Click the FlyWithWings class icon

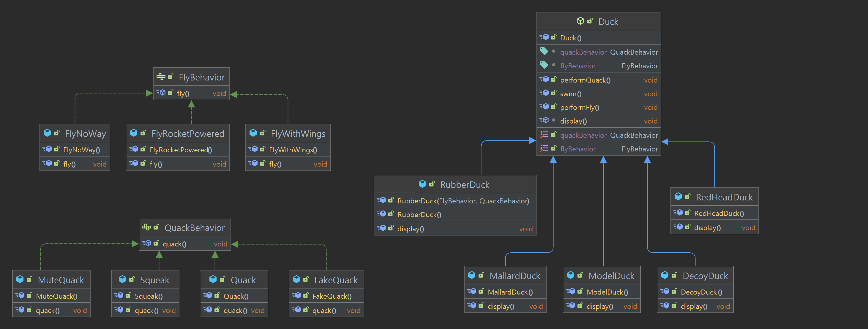253,133
